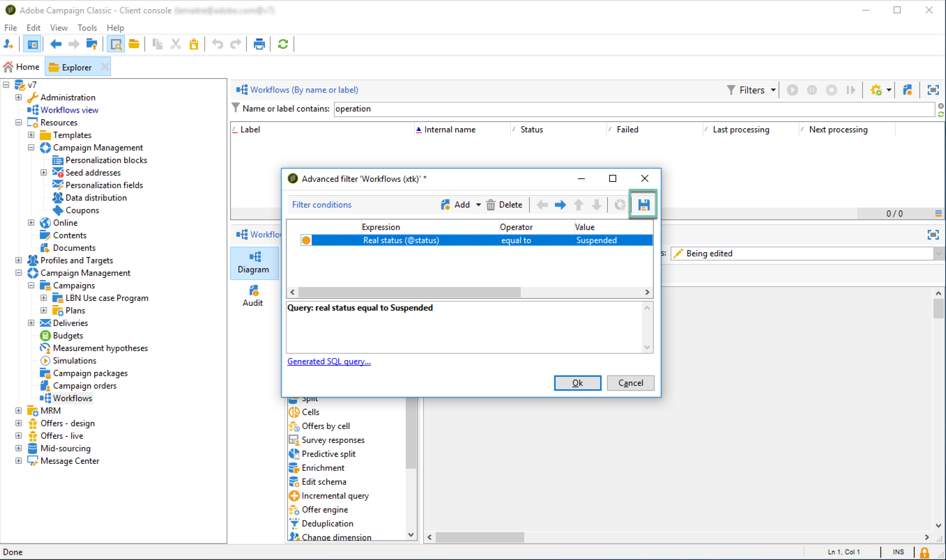Sort workflow list by Status column
Viewport: 946px width, 560px height.
(x=560, y=130)
